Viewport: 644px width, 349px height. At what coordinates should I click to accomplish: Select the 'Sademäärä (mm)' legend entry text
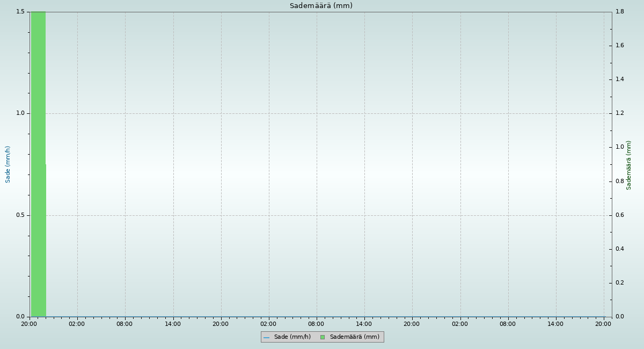click(354, 337)
